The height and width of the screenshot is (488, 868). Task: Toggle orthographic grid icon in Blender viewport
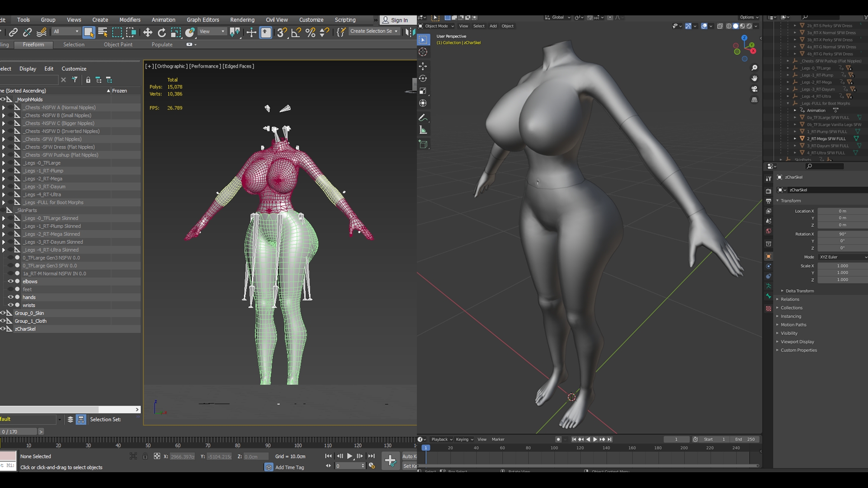pos(755,100)
